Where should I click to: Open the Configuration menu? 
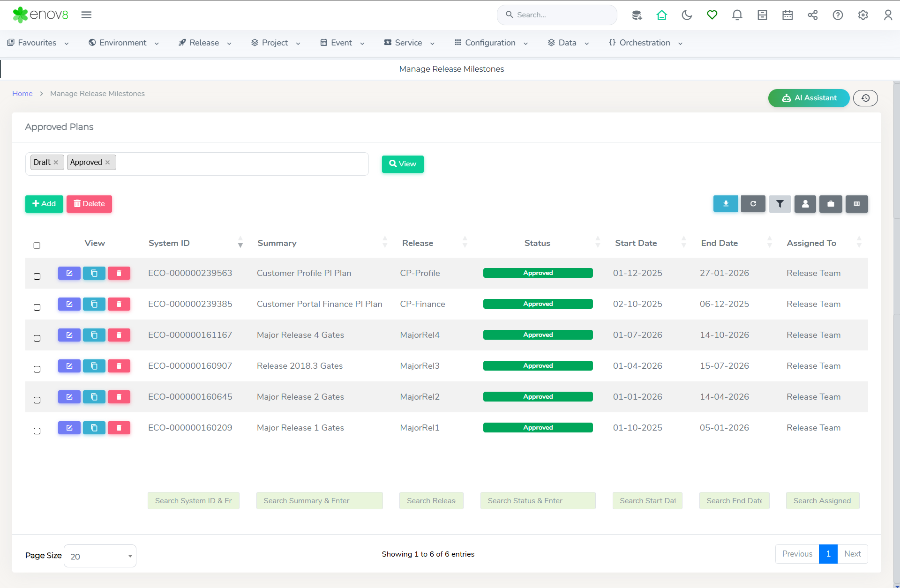point(491,43)
